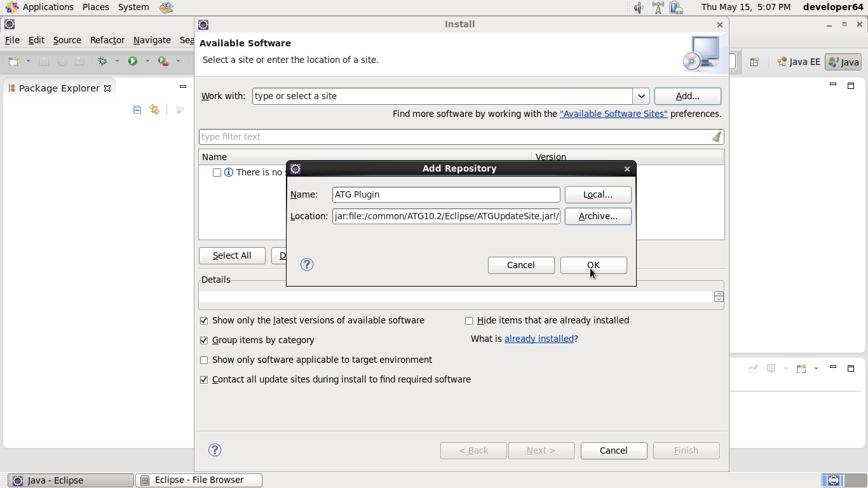
Task: Select 'Eclipse - File Browser' in taskbar
Action: click(199, 480)
